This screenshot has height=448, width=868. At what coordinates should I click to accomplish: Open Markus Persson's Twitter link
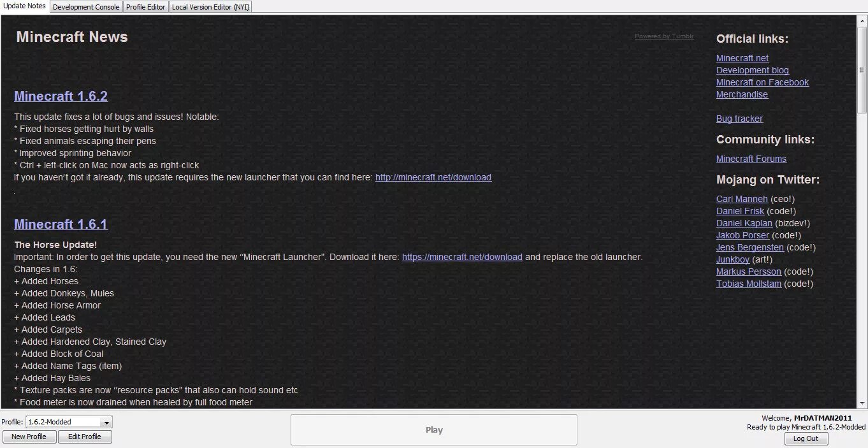point(749,271)
